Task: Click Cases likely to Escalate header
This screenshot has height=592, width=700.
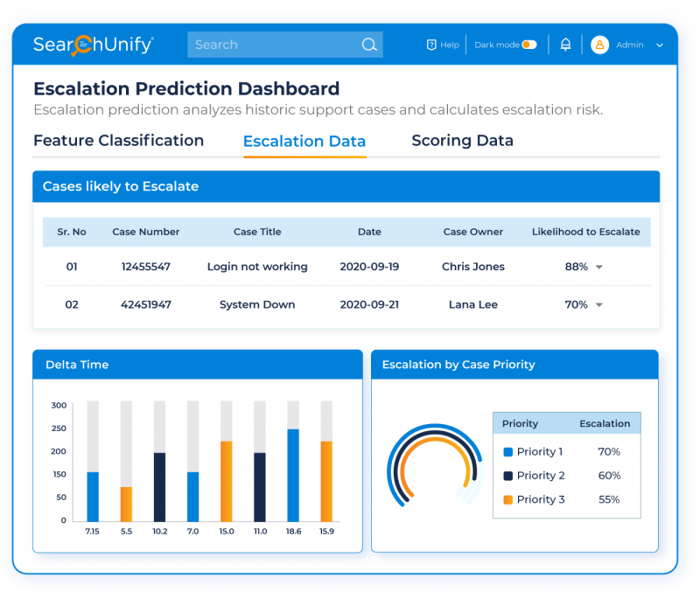Action: coord(346,186)
